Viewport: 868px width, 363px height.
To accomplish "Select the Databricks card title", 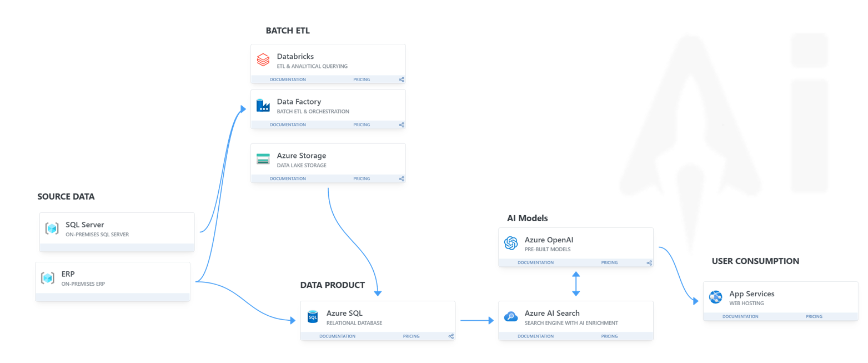I will coord(295,56).
